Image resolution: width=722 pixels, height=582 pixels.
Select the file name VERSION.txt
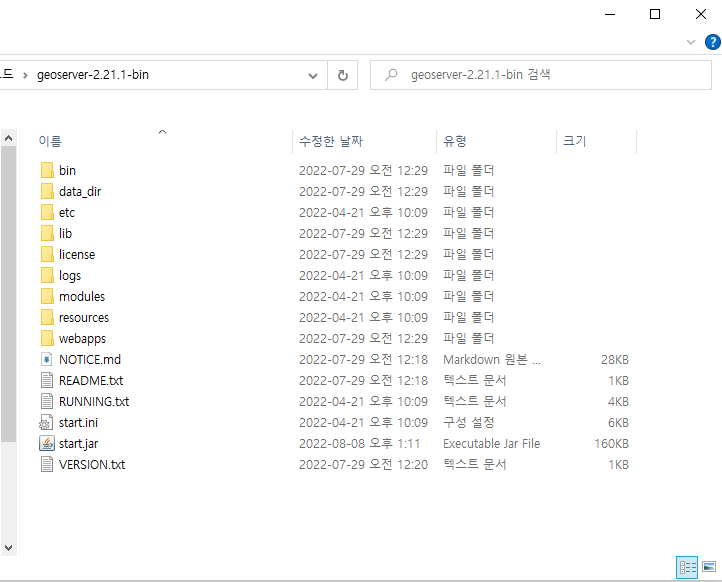click(92, 465)
